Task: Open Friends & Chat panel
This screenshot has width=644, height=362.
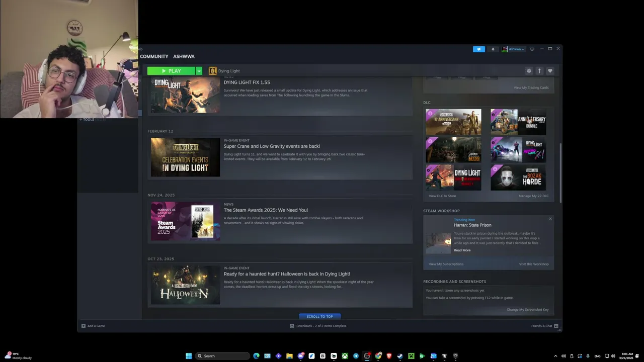Action: (x=544, y=326)
